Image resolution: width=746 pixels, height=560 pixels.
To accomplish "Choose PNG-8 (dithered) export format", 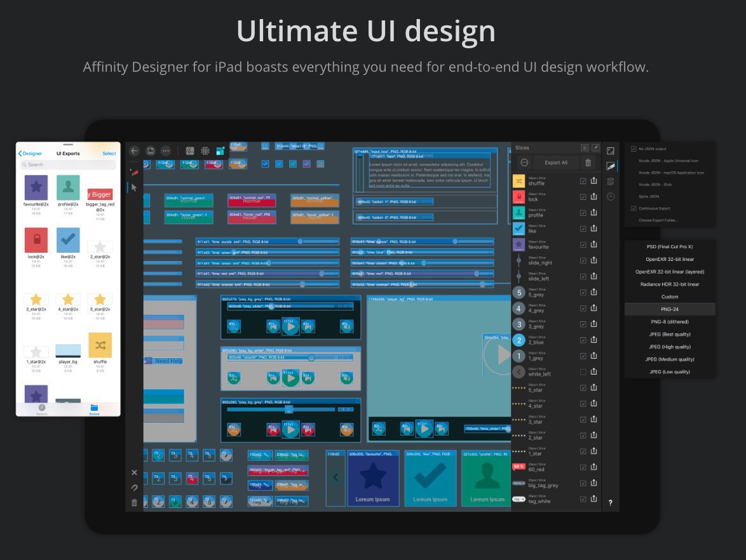I will point(670,322).
